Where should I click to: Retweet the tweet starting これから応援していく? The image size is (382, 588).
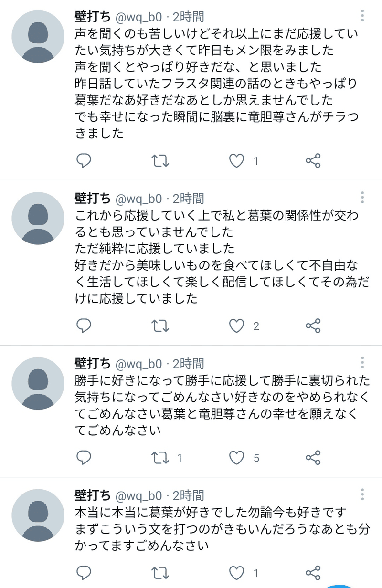160,326
